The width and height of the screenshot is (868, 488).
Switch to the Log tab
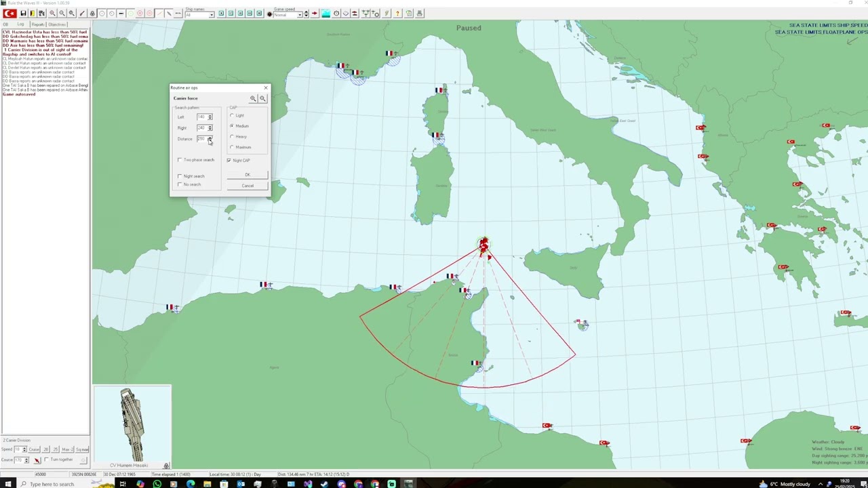pos(20,24)
